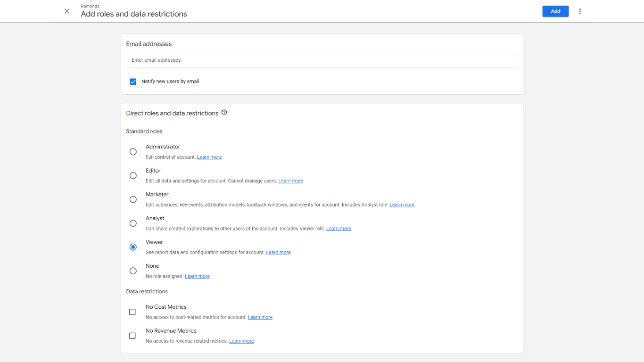Select the Marketer role
The image size is (644, 362).
tap(133, 199)
